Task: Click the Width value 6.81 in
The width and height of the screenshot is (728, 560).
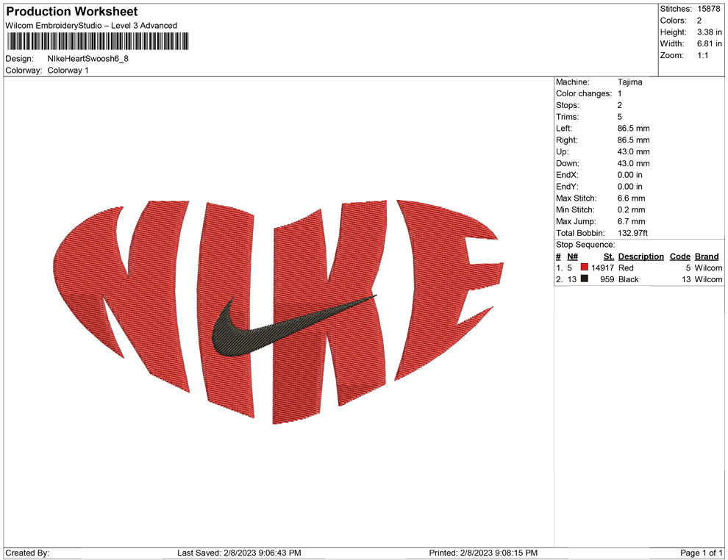Action: [x=710, y=43]
